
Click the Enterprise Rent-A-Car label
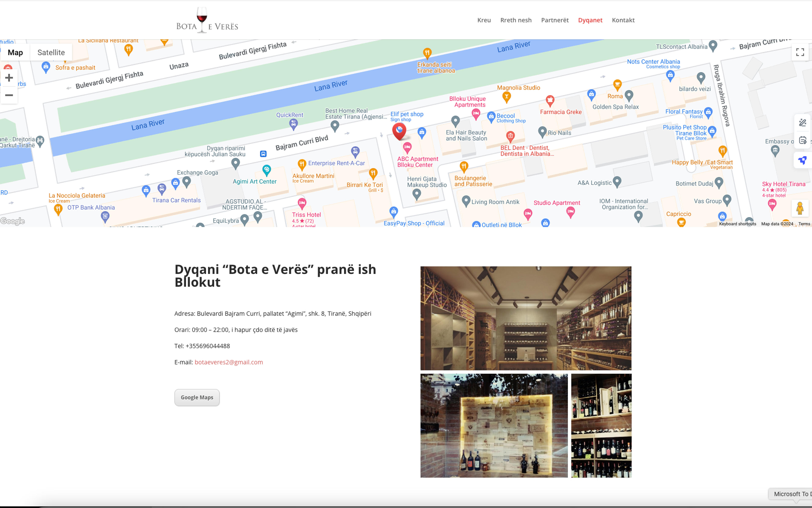point(336,163)
